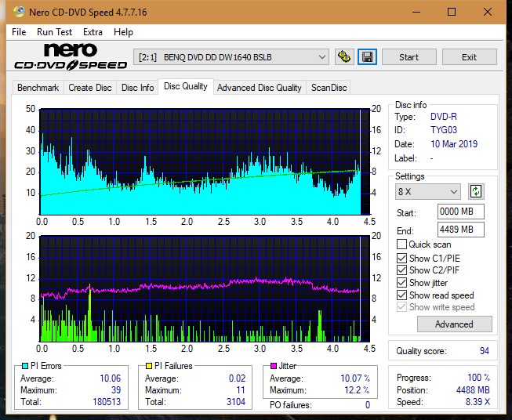This screenshot has height=420, width=512.
Task: Open the ScanDisc tab
Action: (329, 88)
